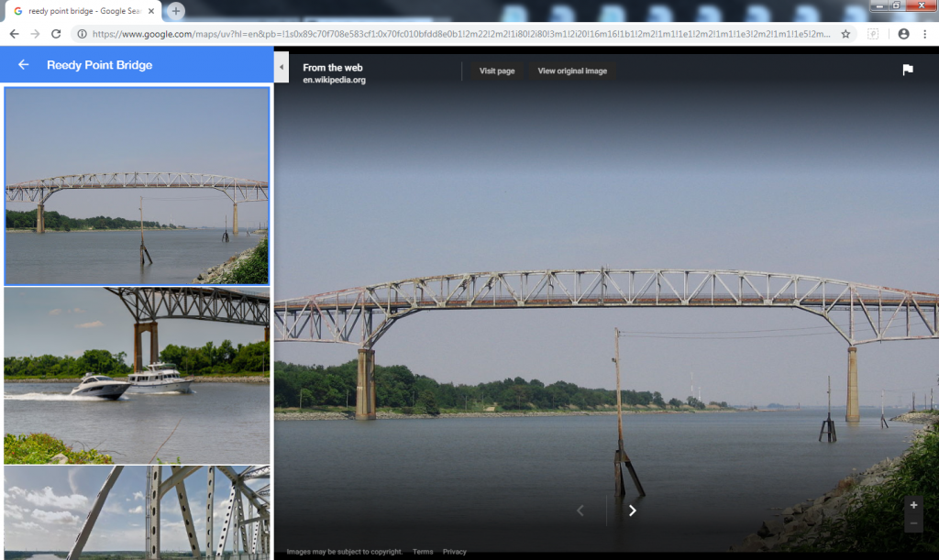Open the Chrome profile account icon
The width and height of the screenshot is (939, 560).
click(903, 34)
